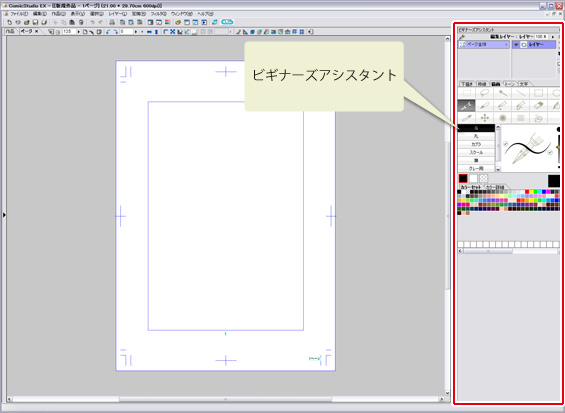Click the zoom percentage field showing 135
The width and height of the screenshot is (565, 413).
tap(69, 32)
